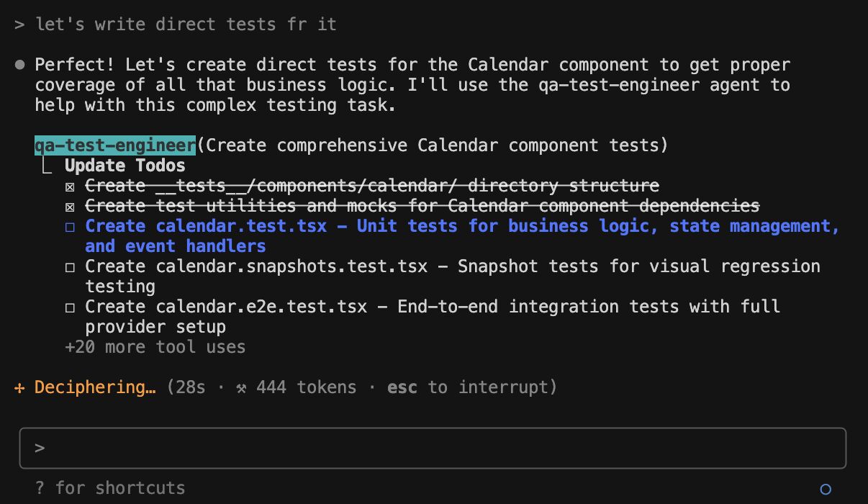Click the orange spinner beside Deciphering

(19, 388)
